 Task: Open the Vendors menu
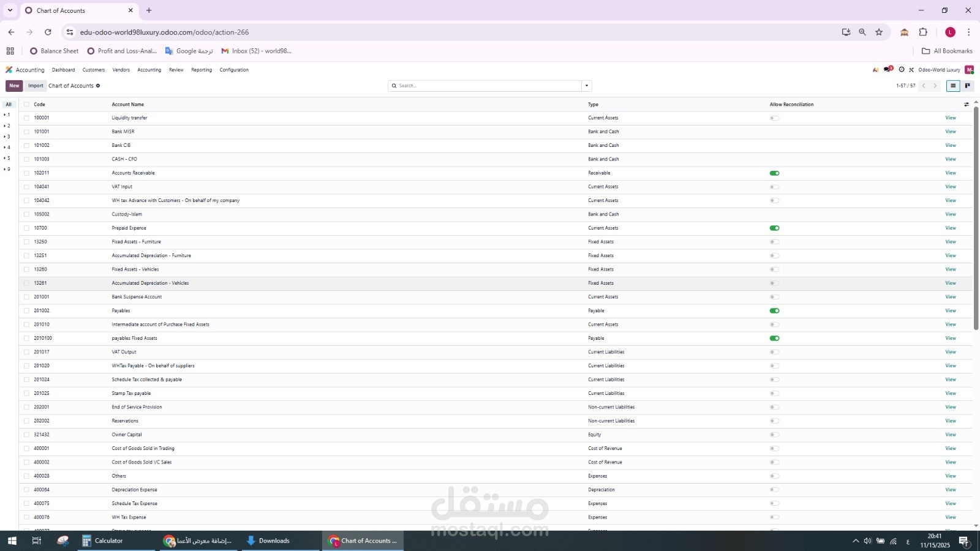pos(121,70)
